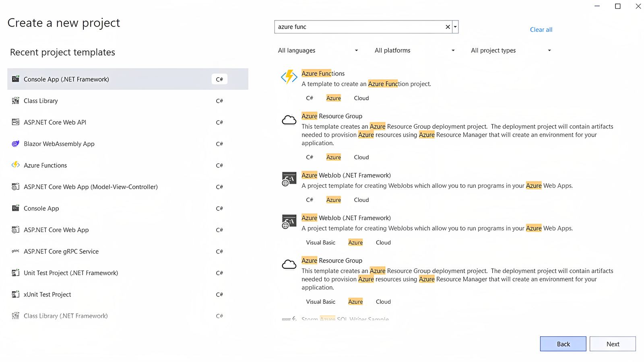Click the Clear all link
Viewport: 644px width, 362px height.
click(541, 30)
